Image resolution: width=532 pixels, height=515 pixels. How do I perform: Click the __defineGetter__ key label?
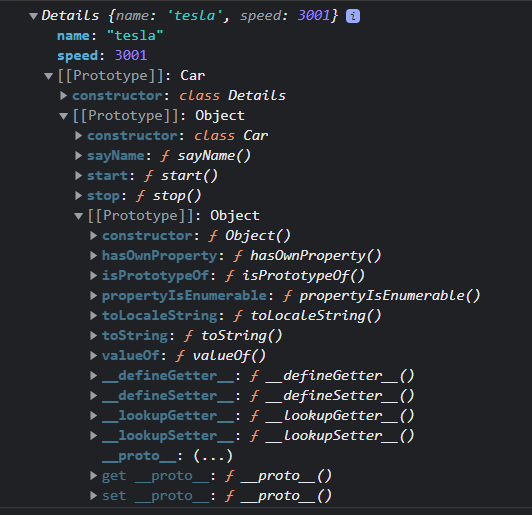pos(168,376)
